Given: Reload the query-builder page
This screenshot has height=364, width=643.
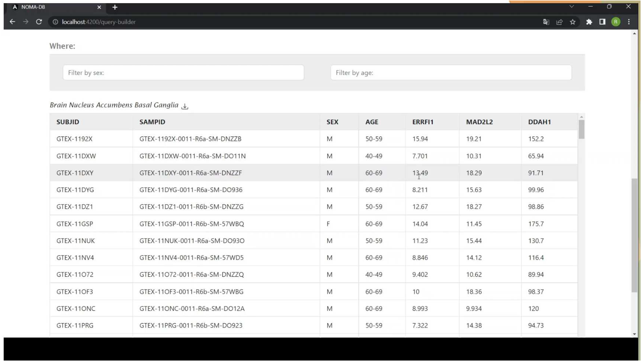Looking at the screenshot, I should click(39, 22).
